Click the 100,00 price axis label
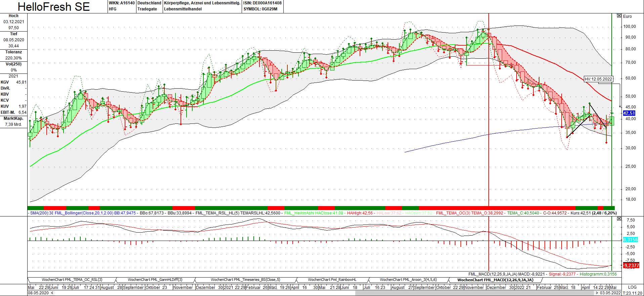 (x=630, y=27)
